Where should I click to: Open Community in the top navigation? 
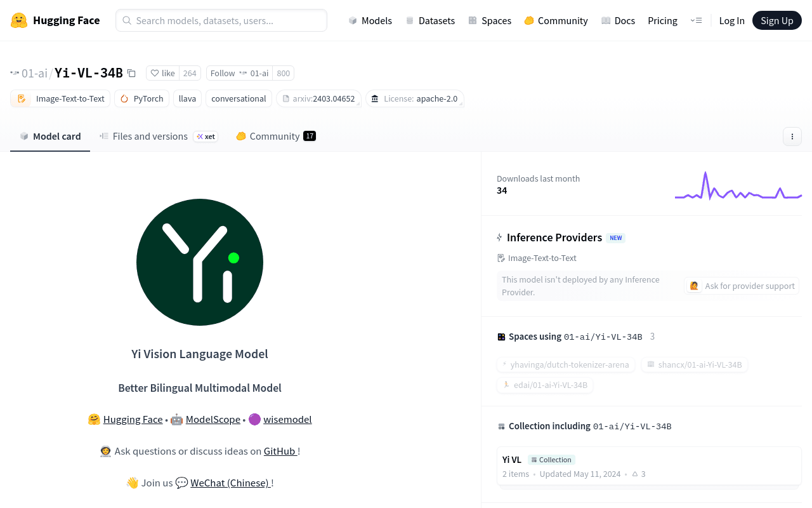556,20
